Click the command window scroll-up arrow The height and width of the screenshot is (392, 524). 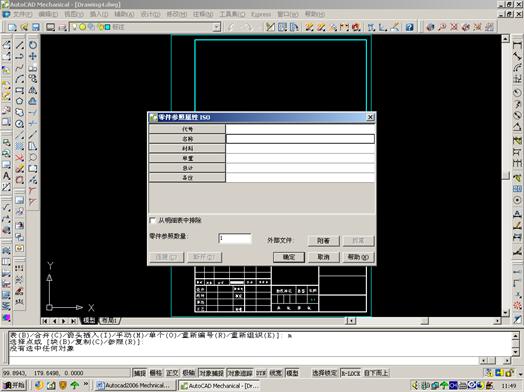point(515,336)
